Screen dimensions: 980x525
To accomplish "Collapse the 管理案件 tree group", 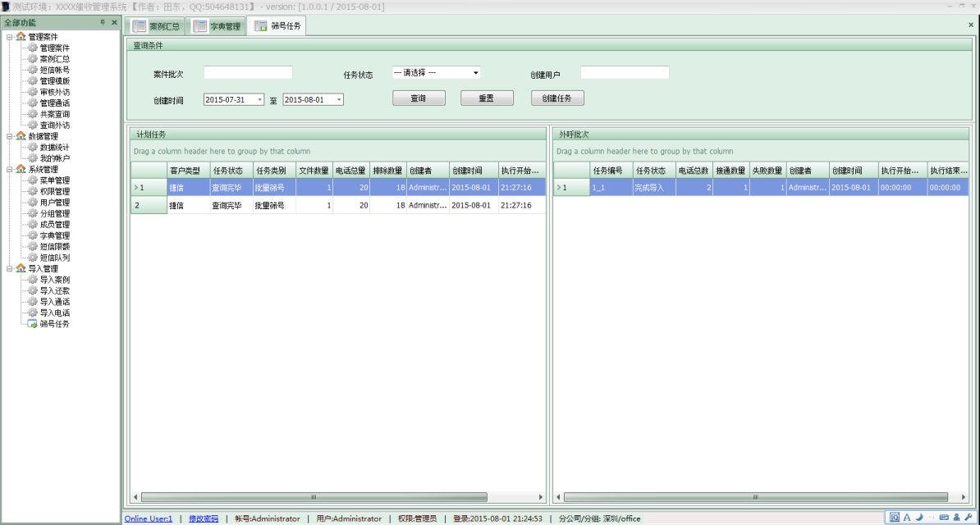I will [x=9, y=37].
